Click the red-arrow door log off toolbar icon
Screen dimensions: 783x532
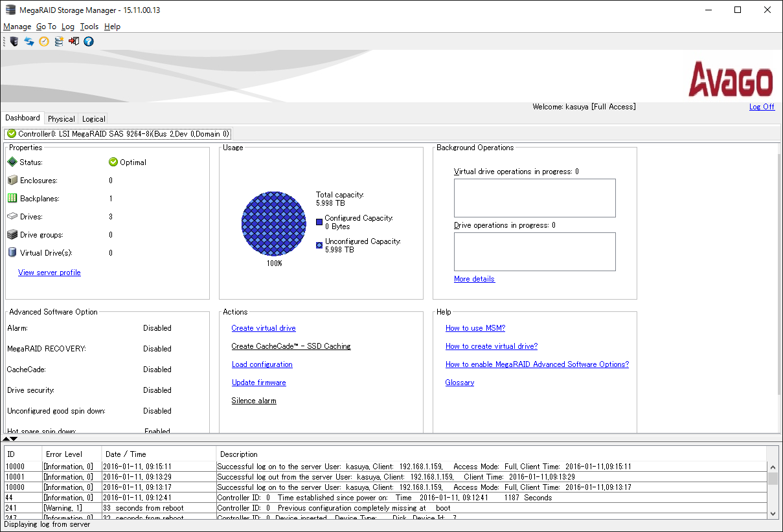pyautogui.click(x=74, y=41)
